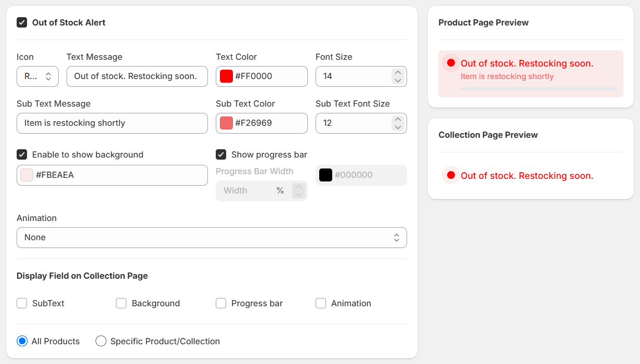The height and width of the screenshot is (364, 640).
Task: Enable Background on collection page
Action: [x=121, y=303]
